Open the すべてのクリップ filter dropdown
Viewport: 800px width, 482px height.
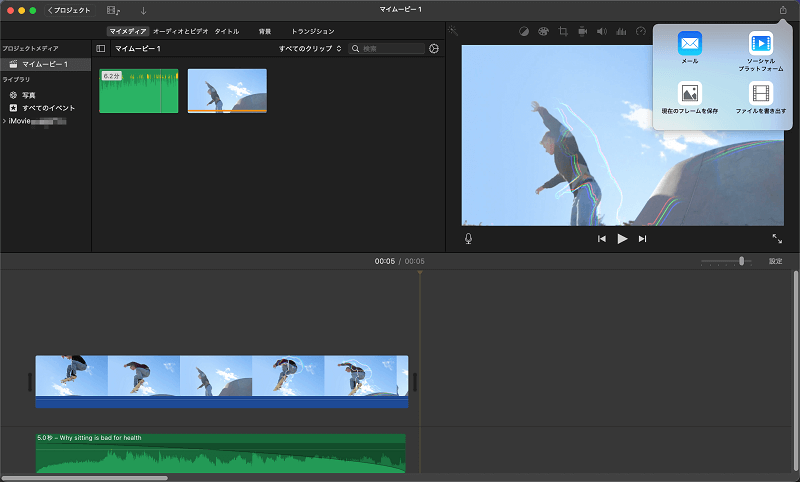tap(310, 48)
